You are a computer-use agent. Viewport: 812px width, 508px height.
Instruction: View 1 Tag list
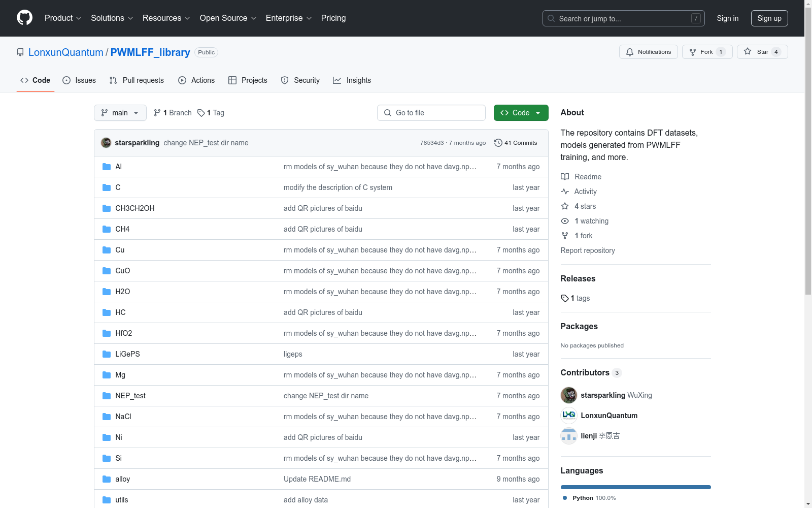pyautogui.click(x=211, y=113)
